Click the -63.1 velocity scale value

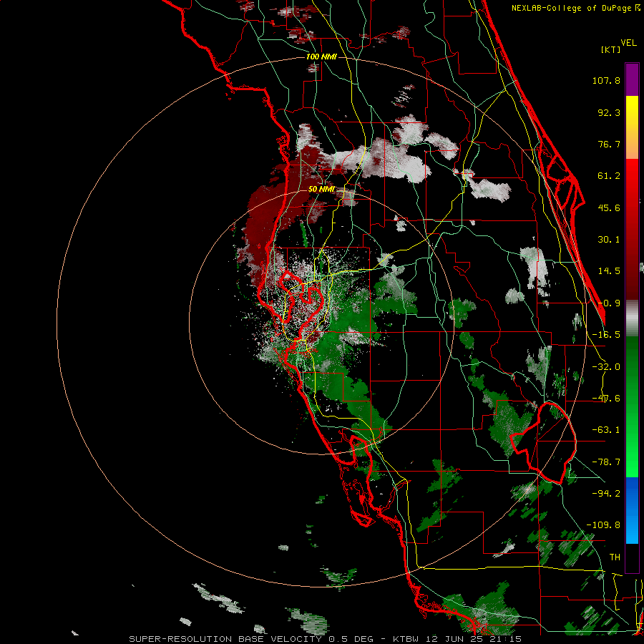pos(606,430)
